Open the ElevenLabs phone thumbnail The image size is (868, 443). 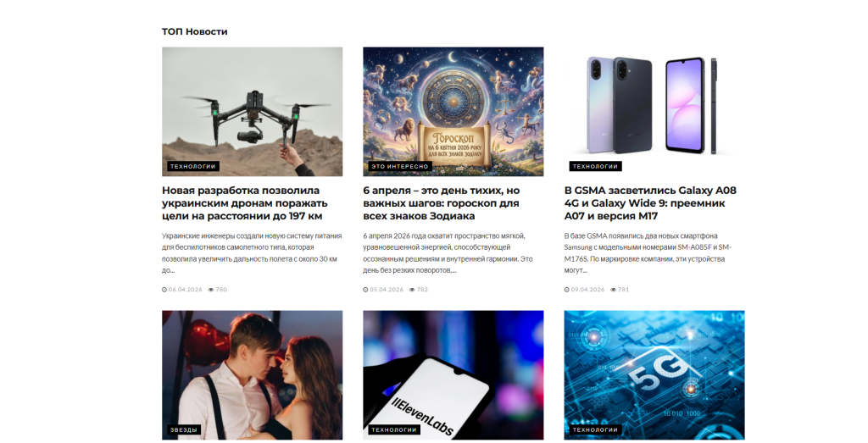453,375
